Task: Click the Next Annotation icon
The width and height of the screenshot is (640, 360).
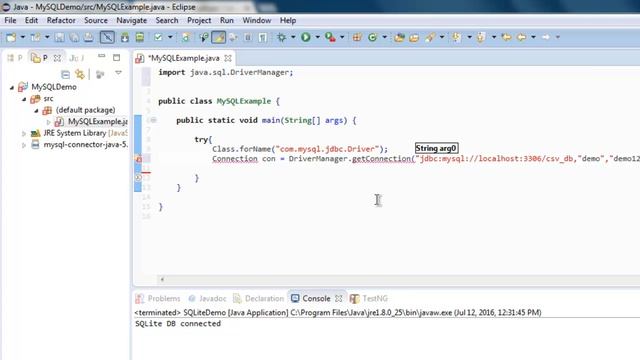Action: 456,38
